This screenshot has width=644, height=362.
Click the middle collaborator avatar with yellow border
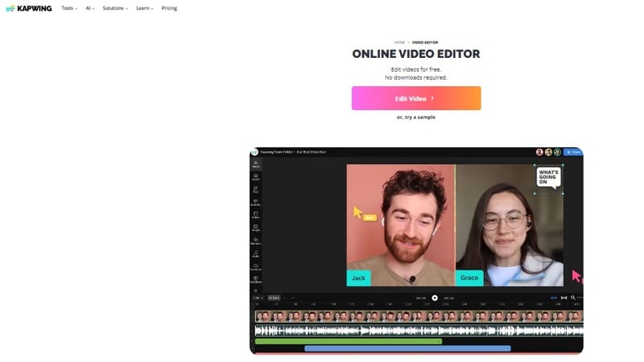(548, 152)
